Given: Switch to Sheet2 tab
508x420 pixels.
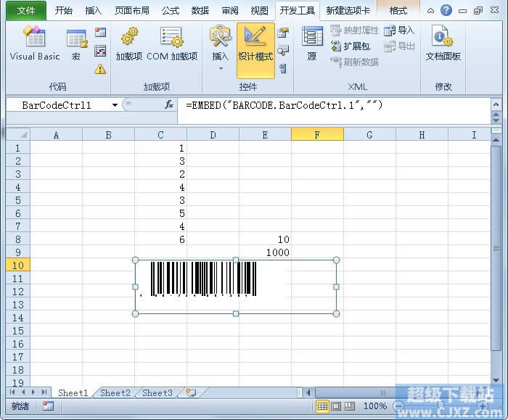Looking at the screenshot, I should (115, 393).
